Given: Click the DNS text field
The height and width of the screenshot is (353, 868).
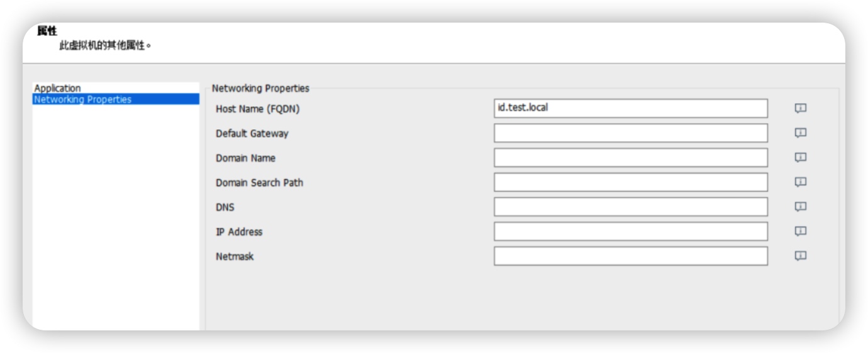Looking at the screenshot, I should (x=630, y=207).
